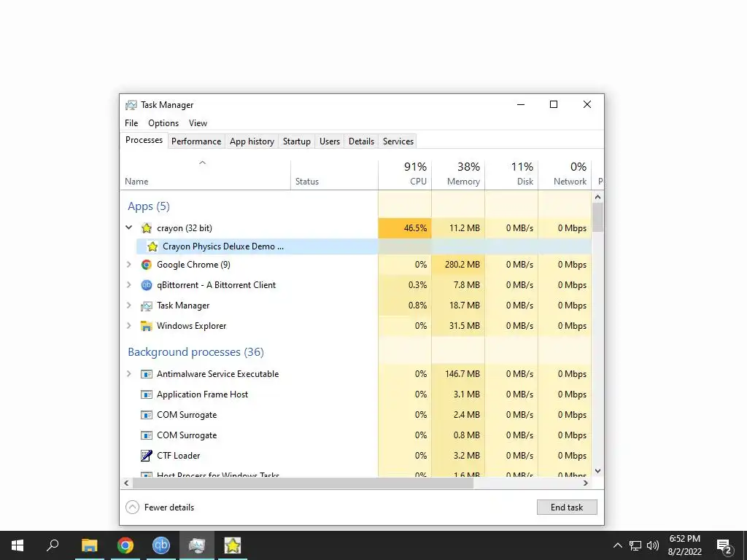Click Background processes (36) header
This screenshot has width=747, height=560.
coord(196,352)
